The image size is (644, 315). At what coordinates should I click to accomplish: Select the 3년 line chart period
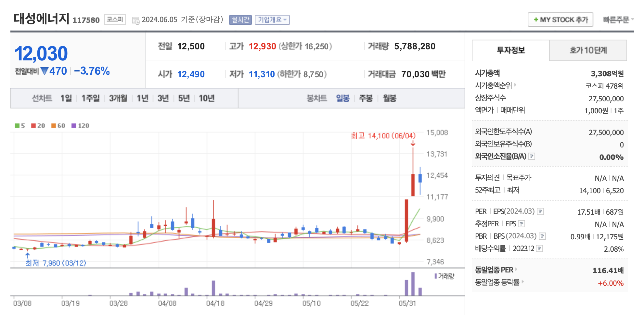point(163,98)
